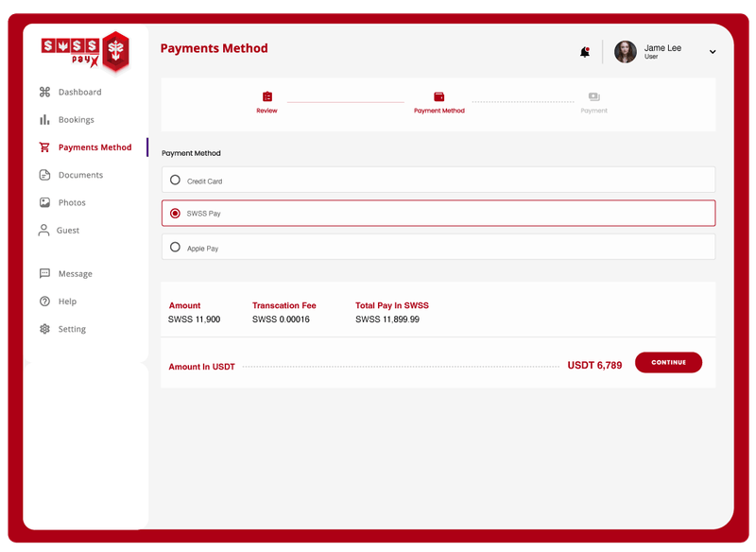
Task: Select the SWSS Pay radio button
Action: 174,214
